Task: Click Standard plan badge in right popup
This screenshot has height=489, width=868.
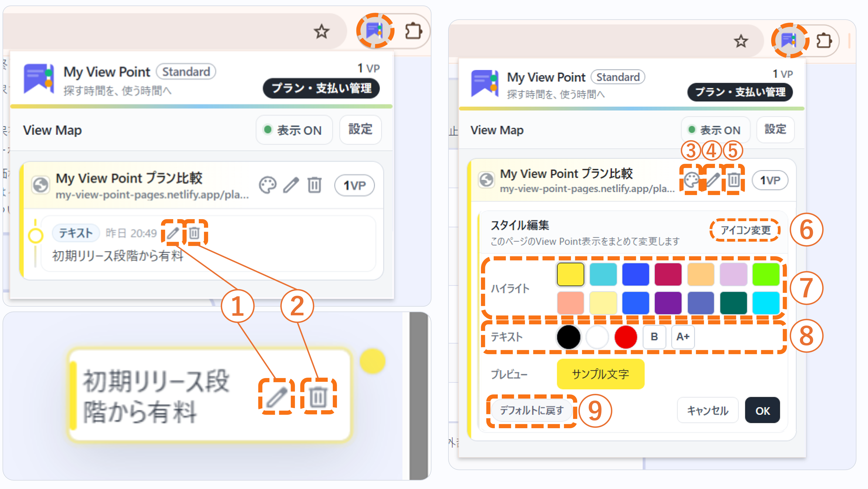Action: point(618,77)
